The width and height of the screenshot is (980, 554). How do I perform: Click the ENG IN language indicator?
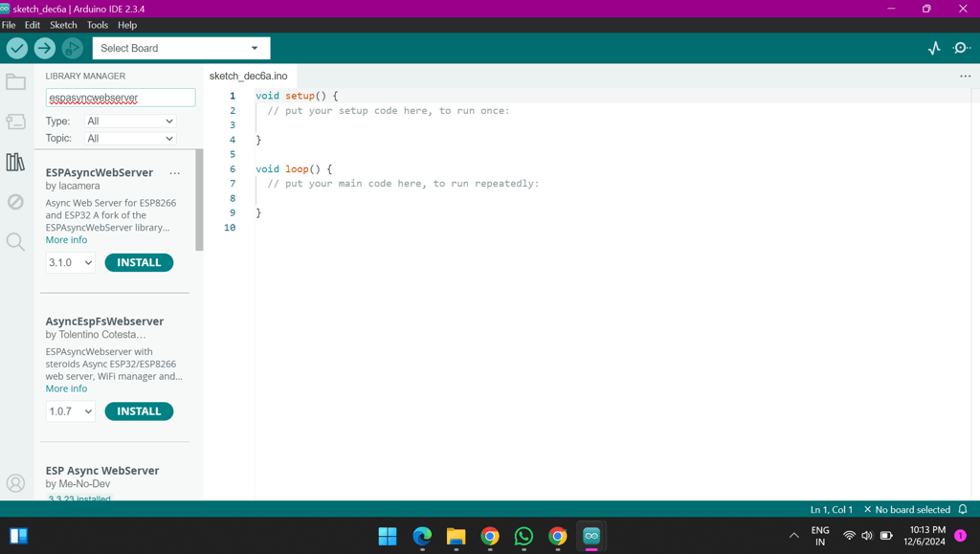820,535
